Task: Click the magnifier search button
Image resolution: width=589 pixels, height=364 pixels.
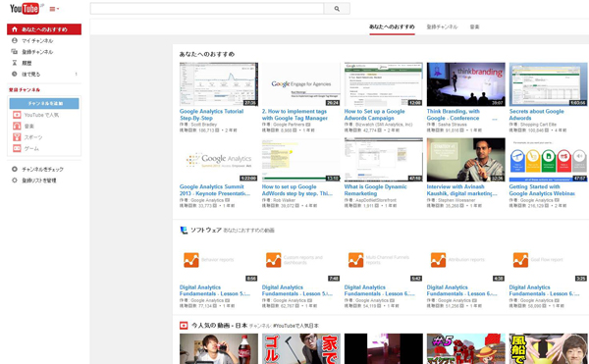Action: coord(337,9)
